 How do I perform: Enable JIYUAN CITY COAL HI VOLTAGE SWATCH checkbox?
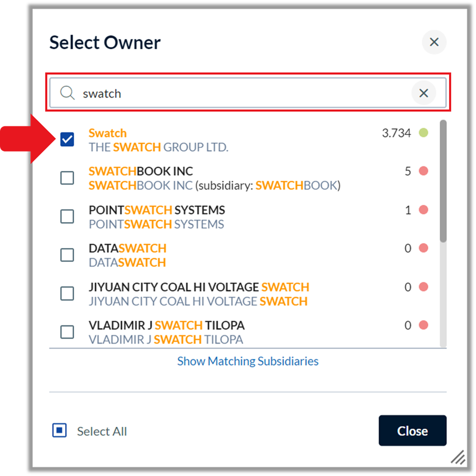67,294
